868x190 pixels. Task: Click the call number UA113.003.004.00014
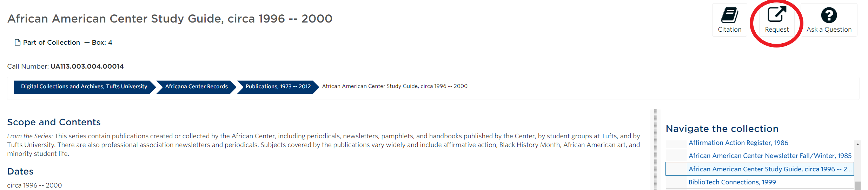87,66
